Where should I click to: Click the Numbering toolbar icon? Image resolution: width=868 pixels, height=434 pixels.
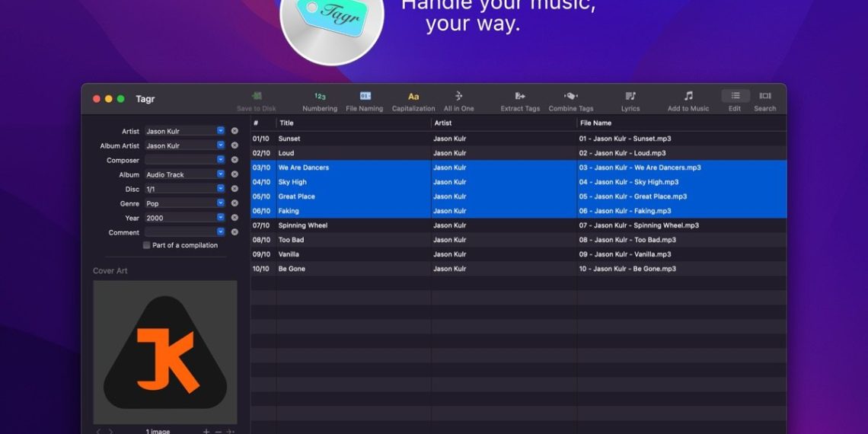pyautogui.click(x=320, y=97)
